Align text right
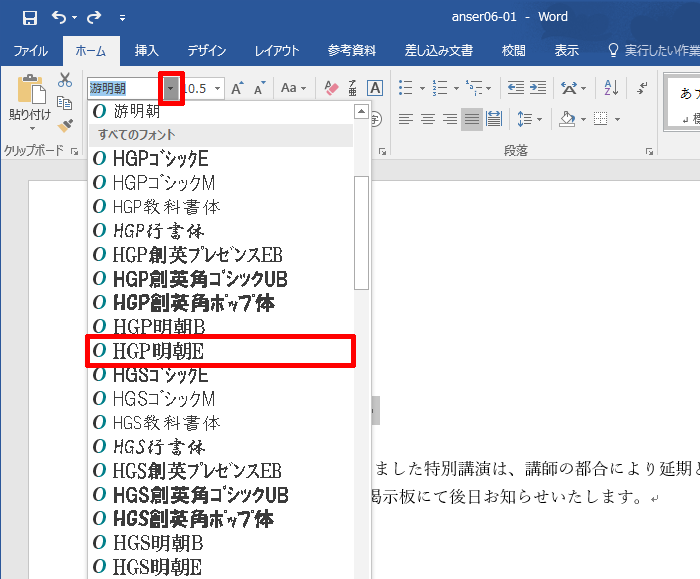This screenshot has height=579, width=700. pos(450,119)
